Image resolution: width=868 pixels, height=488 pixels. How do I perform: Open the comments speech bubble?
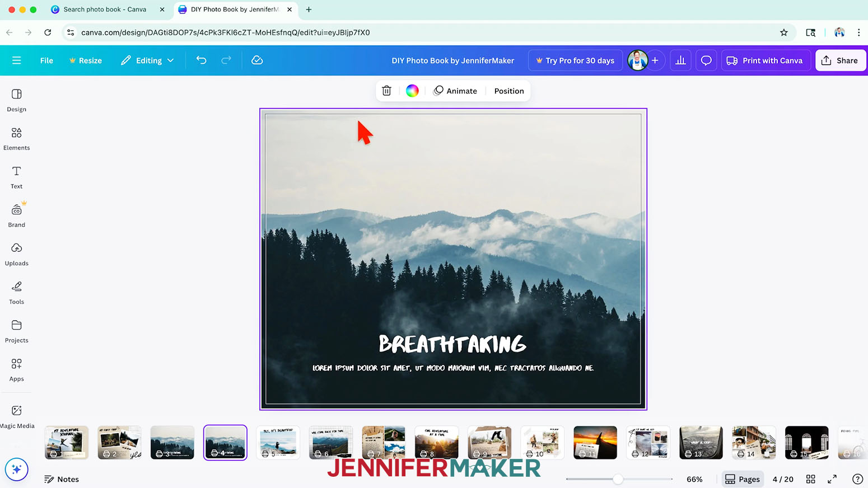(706, 60)
